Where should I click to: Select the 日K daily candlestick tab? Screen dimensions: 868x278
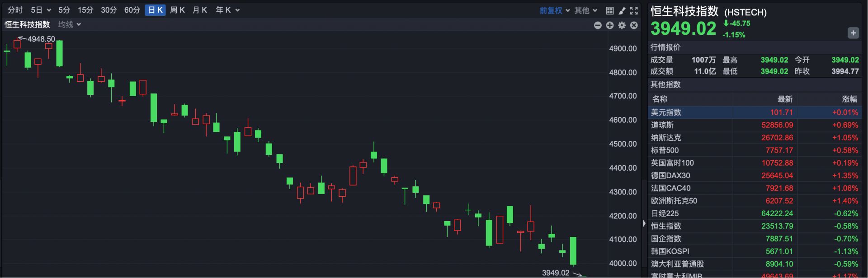pyautogui.click(x=156, y=10)
